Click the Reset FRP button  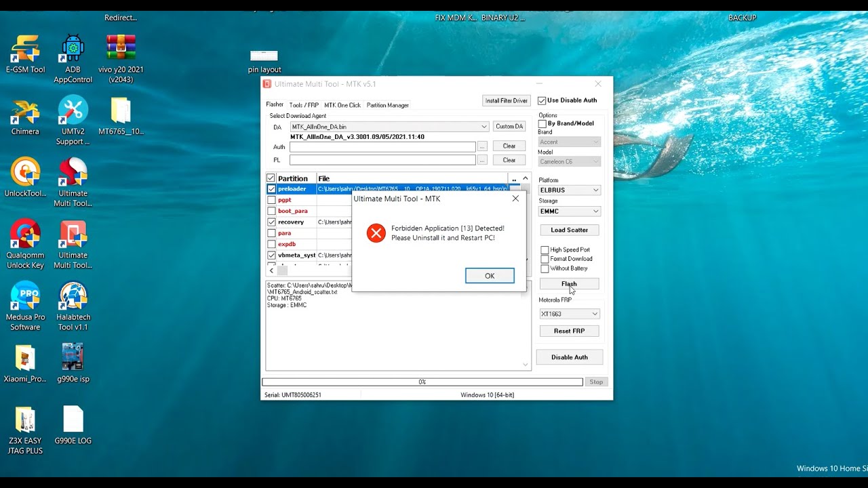coord(570,331)
